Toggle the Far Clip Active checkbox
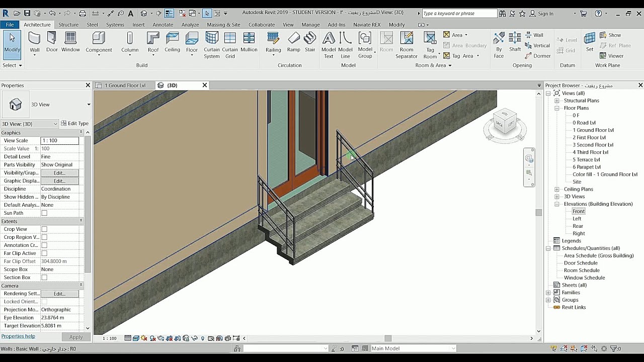 tap(44, 253)
